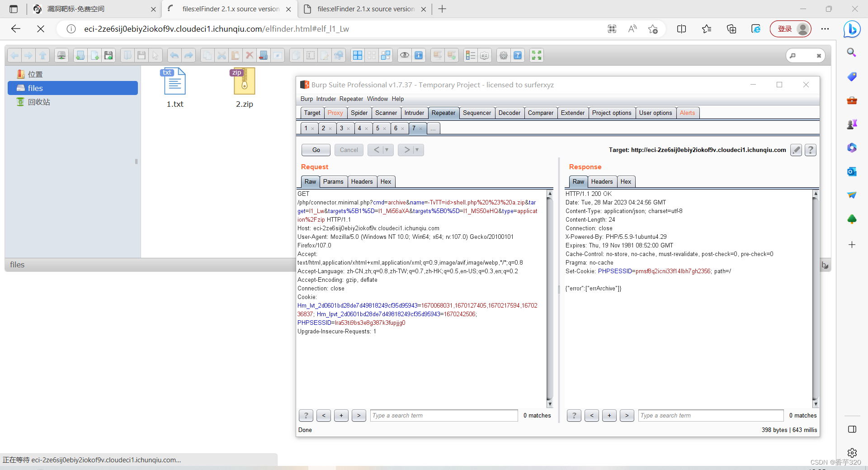Click the Paste clipboard icon

click(x=235, y=55)
